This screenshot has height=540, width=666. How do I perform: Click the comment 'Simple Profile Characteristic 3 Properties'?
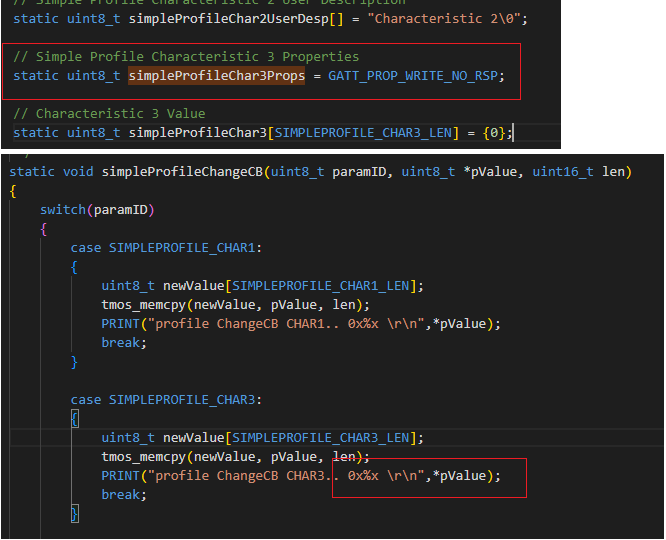[x=186, y=57]
